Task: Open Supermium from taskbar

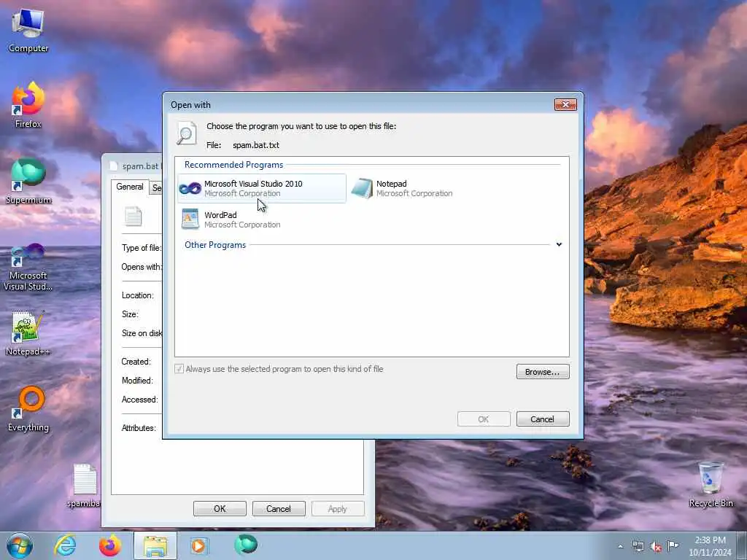Action: pyautogui.click(x=246, y=545)
